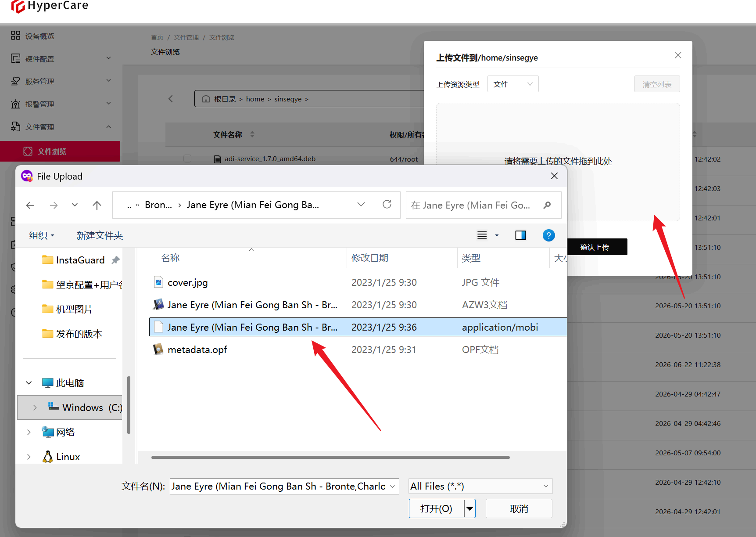The image size is (756, 537).
Task: Open 设备概览 in HyperCare sidebar
Action: [x=39, y=36]
